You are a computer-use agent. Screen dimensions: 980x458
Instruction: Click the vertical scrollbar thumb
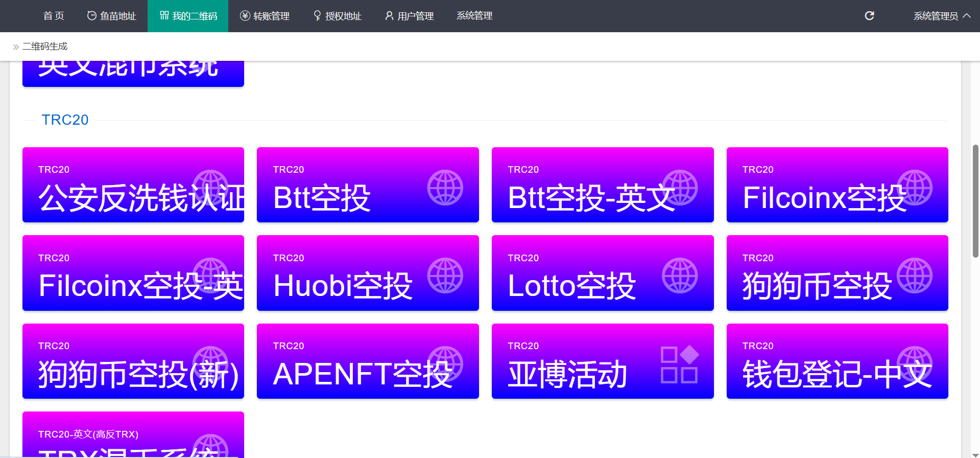pos(975,201)
